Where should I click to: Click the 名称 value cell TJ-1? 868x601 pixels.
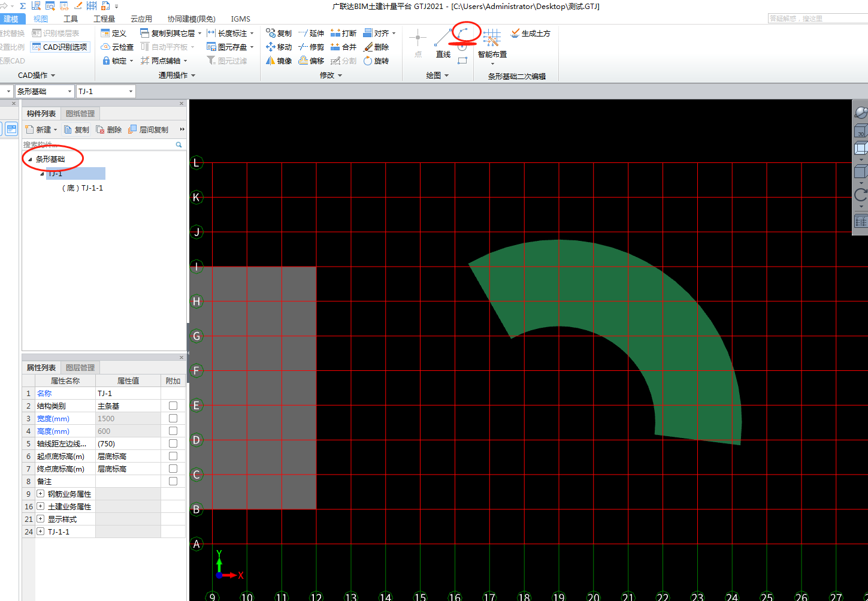pos(128,393)
